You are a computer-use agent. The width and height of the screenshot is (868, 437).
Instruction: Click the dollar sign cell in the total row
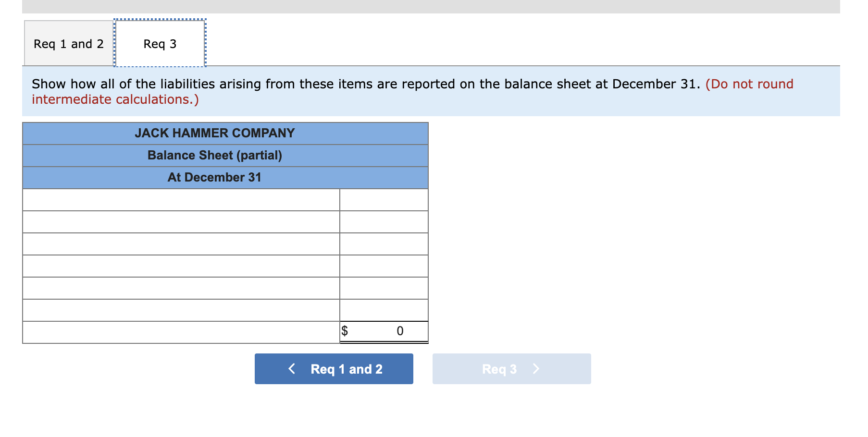344,331
